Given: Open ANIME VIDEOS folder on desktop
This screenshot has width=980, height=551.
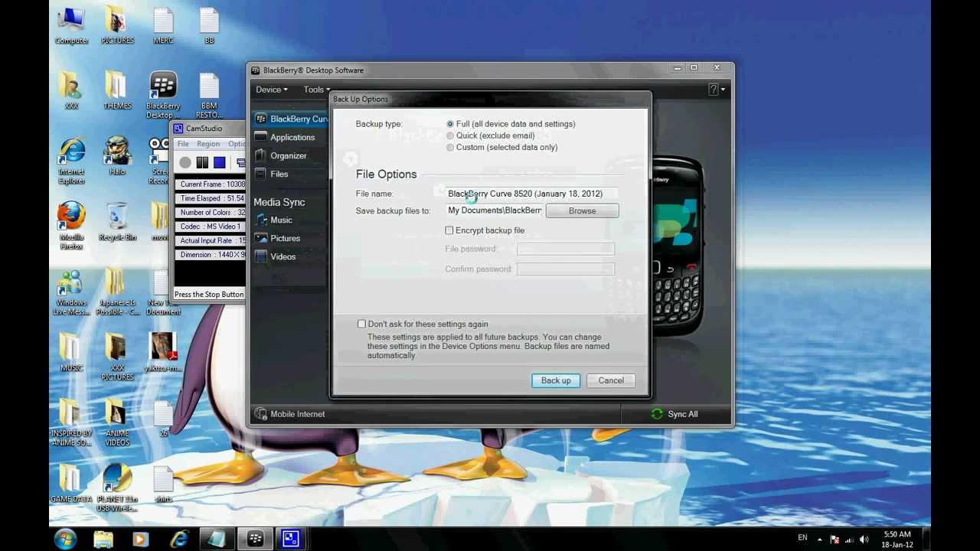Looking at the screenshot, I should 117,423.
